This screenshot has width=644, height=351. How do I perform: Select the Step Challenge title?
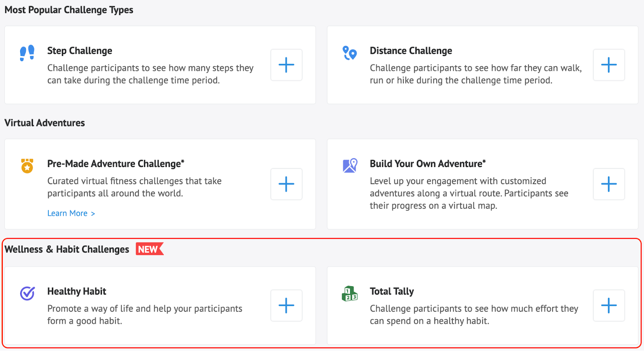[80, 51]
